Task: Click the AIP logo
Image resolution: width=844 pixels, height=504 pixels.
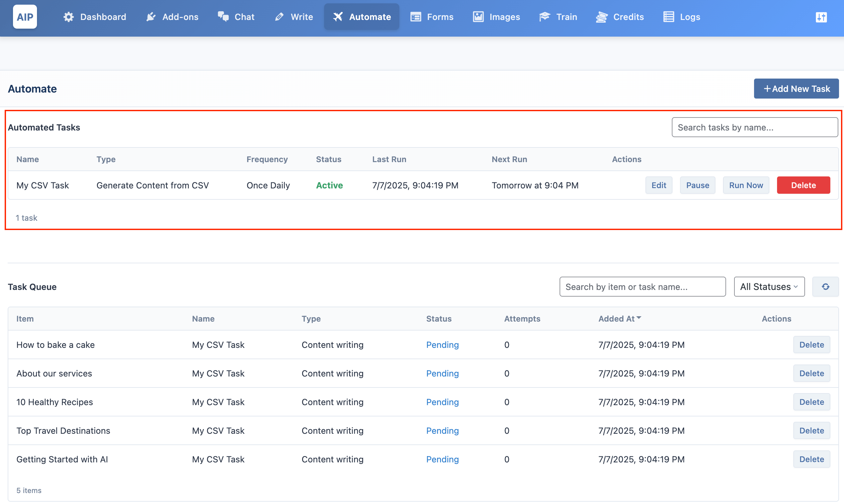Action: (x=25, y=17)
